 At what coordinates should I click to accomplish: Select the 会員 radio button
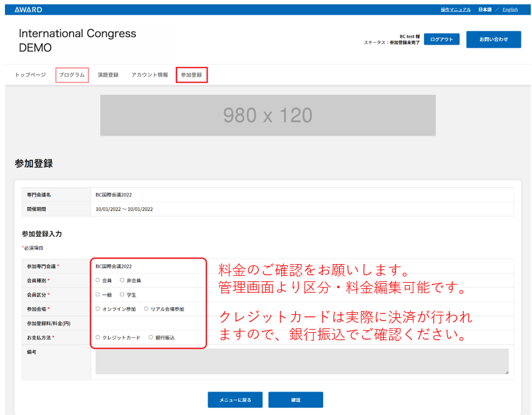[x=98, y=281]
